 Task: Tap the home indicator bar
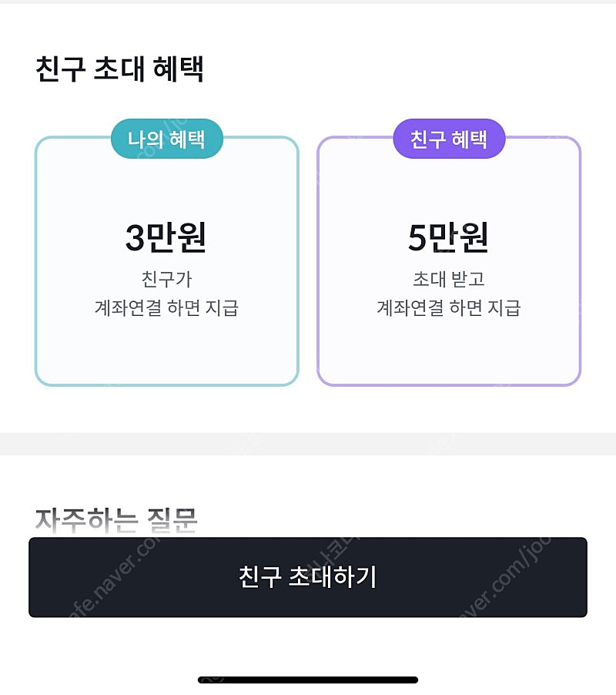coord(308,680)
